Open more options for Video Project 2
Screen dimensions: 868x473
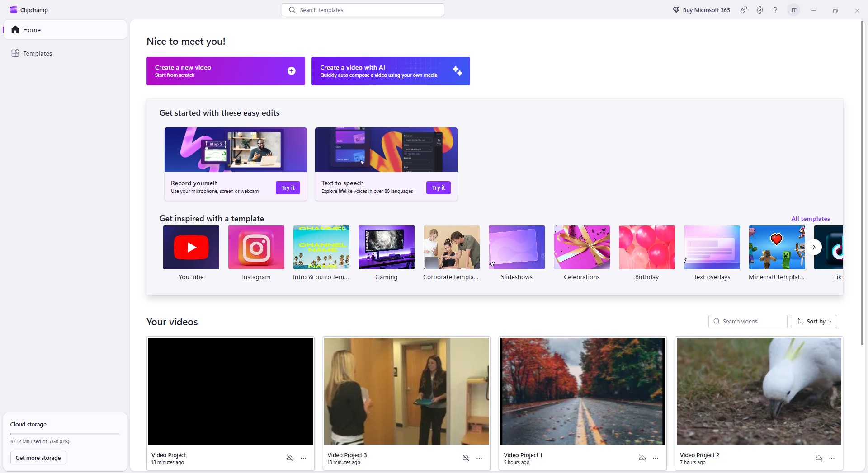pos(832,458)
